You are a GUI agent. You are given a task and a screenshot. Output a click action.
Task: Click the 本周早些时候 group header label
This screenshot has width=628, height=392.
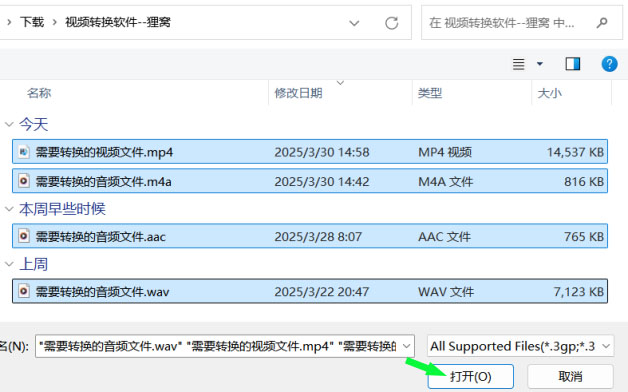(62, 209)
